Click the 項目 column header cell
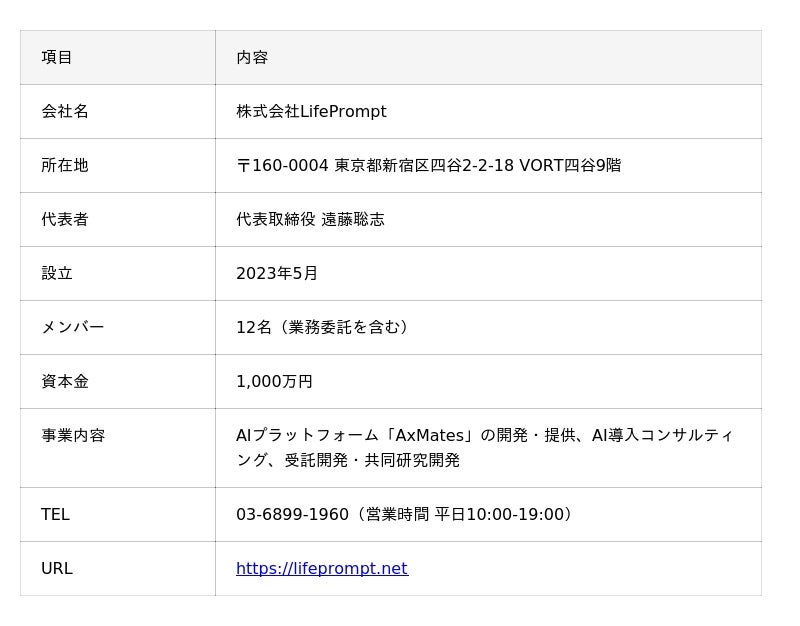Viewport: 800px width, 626px height. [x=57, y=57]
